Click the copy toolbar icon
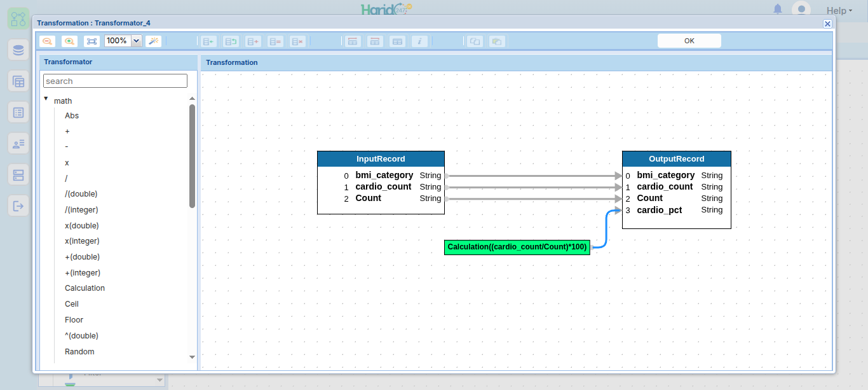 coord(475,41)
